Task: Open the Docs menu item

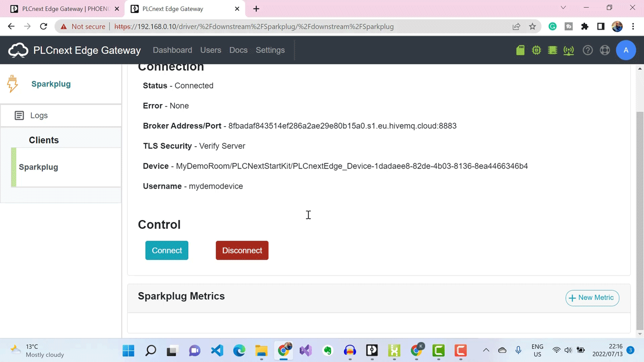Action: pyautogui.click(x=238, y=50)
